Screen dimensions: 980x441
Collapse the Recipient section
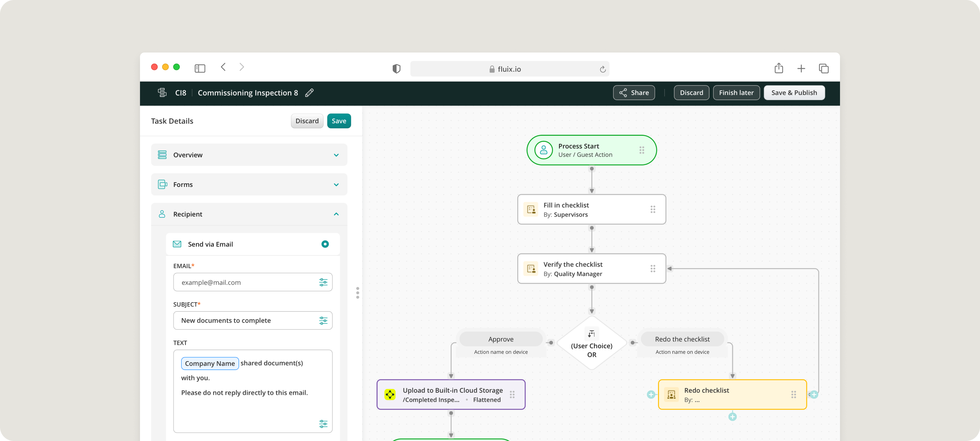[x=336, y=214]
